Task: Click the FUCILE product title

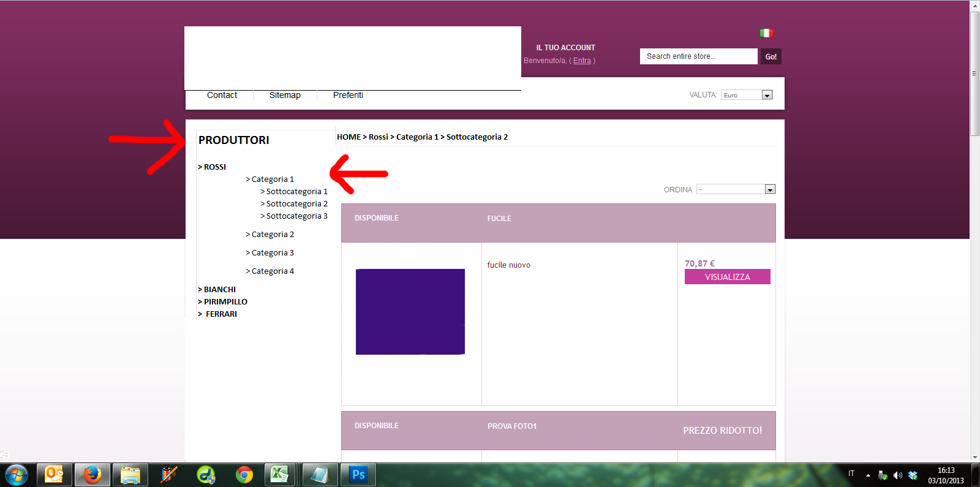Action: [x=499, y=218]
